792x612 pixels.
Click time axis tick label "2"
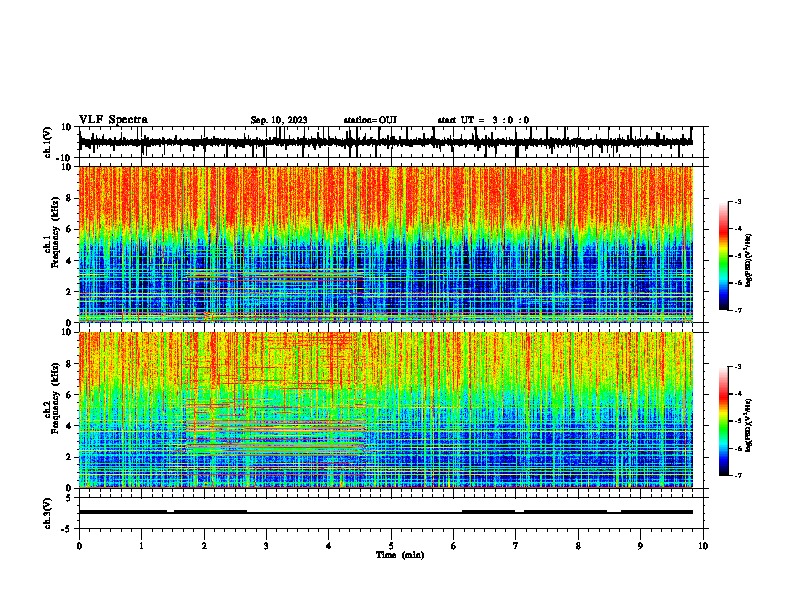204,546
